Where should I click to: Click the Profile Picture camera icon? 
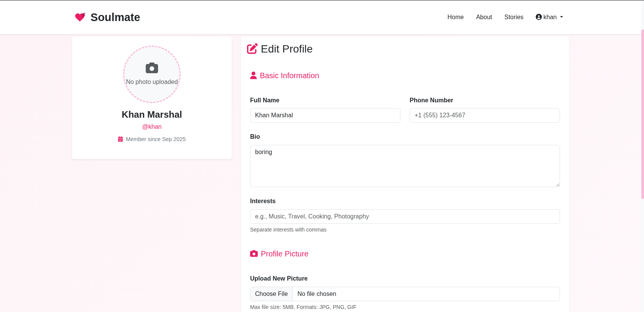click(x=254, y=254)
